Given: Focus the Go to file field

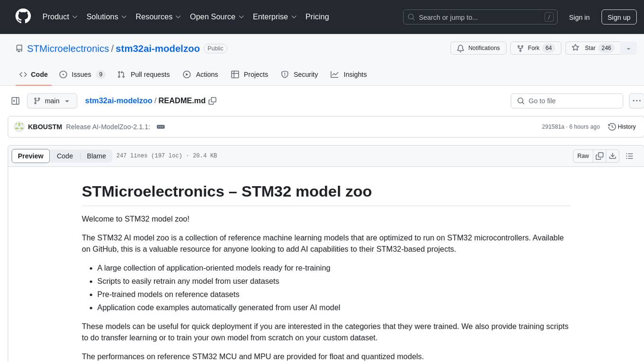Looking at the screenshot, I should tap(567, 101).
